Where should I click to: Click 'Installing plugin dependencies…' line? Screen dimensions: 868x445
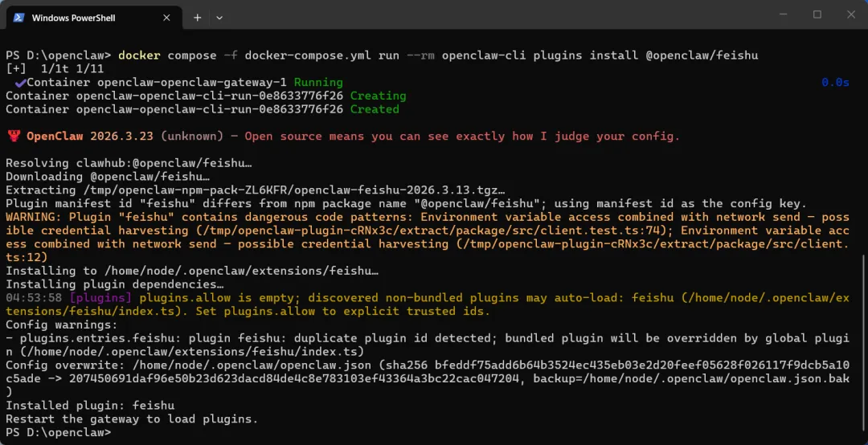click(115, 284)
